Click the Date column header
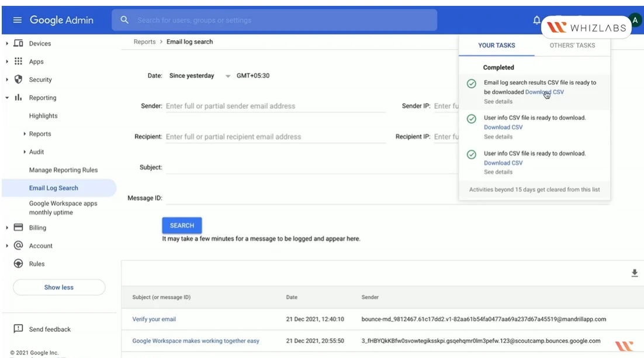 292,297
